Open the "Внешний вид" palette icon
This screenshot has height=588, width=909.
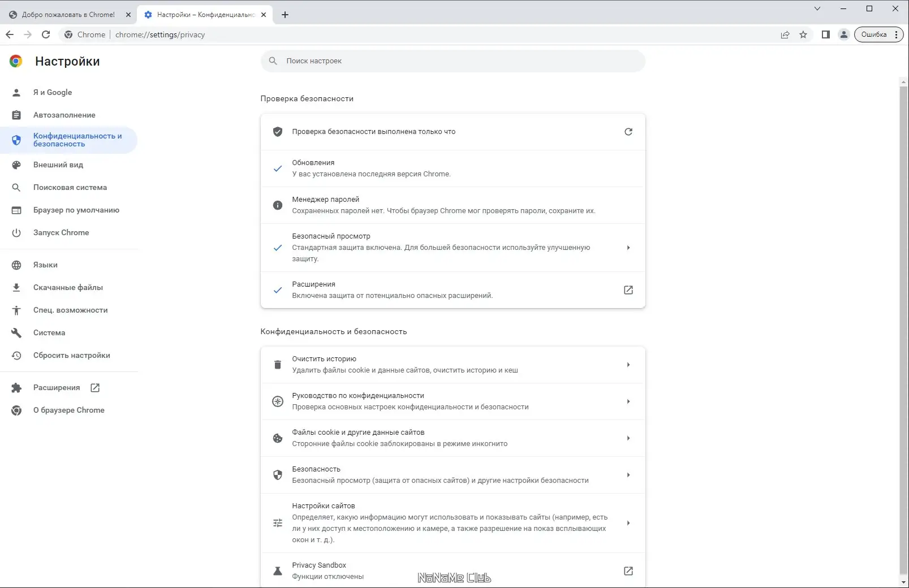tap(16, 165)
